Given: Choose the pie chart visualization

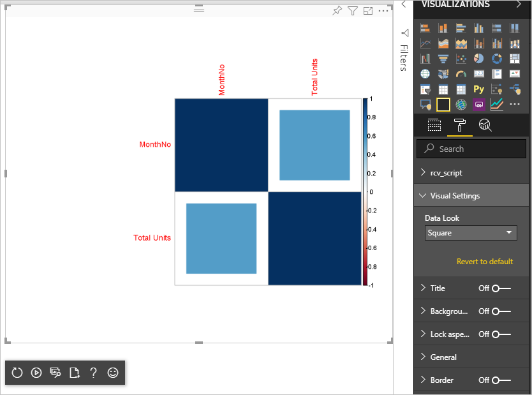Looking at the screenshot, I should 478,59.
